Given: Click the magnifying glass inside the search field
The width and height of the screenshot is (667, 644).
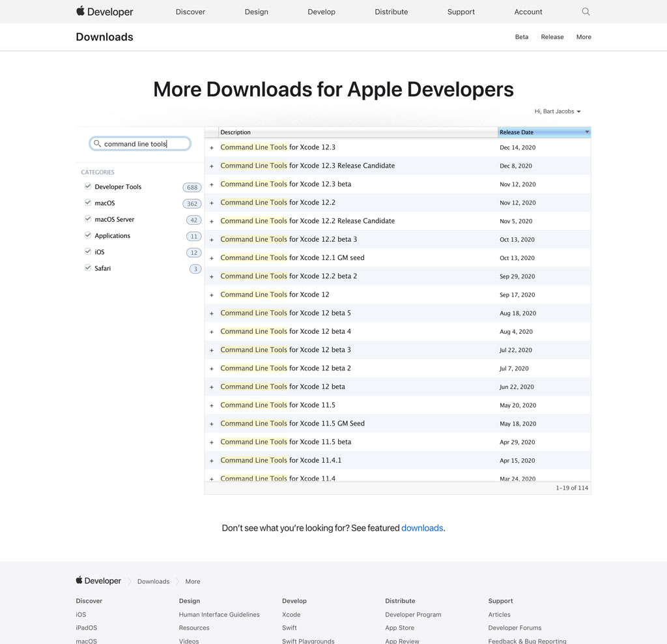Looking at the screenshot, I should 96,143.
